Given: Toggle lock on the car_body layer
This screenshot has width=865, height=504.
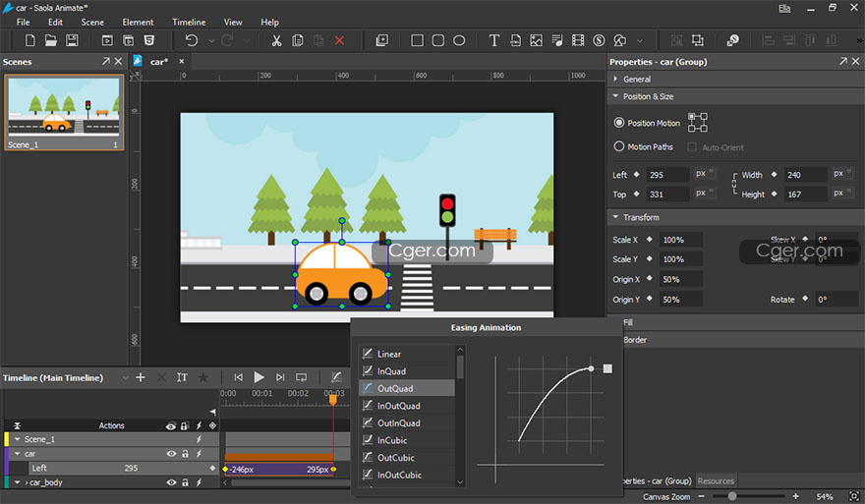Looking at the screenshot, I should click(x=186, y=482).
